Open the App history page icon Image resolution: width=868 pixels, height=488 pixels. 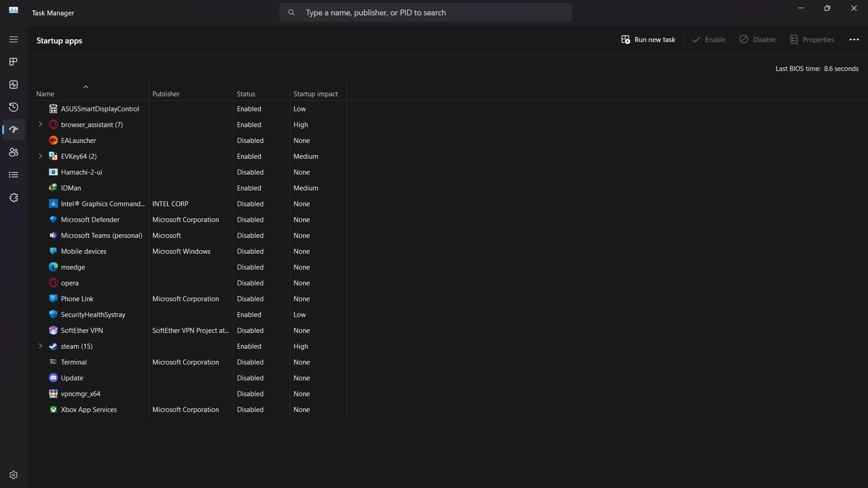(x=14, y=107)
